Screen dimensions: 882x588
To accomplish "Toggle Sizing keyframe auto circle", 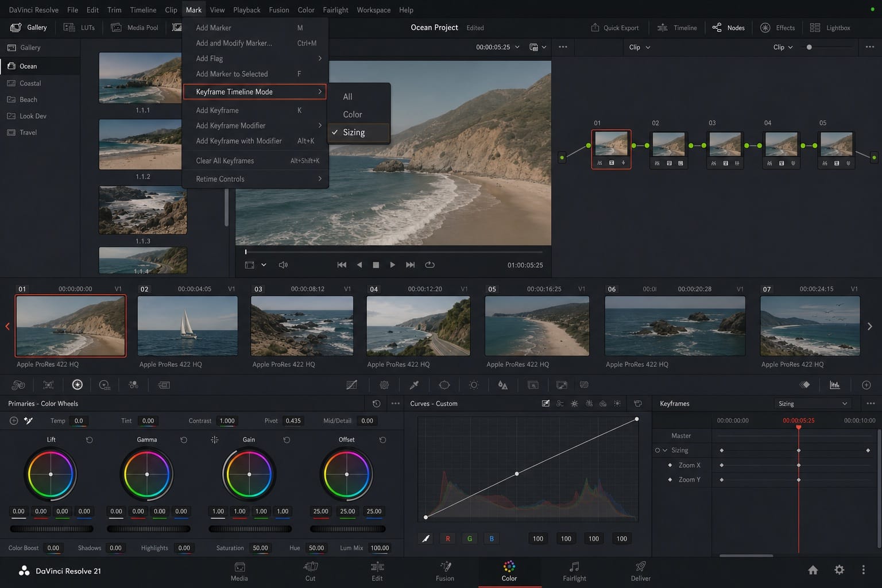I will (x=657, y=450).
